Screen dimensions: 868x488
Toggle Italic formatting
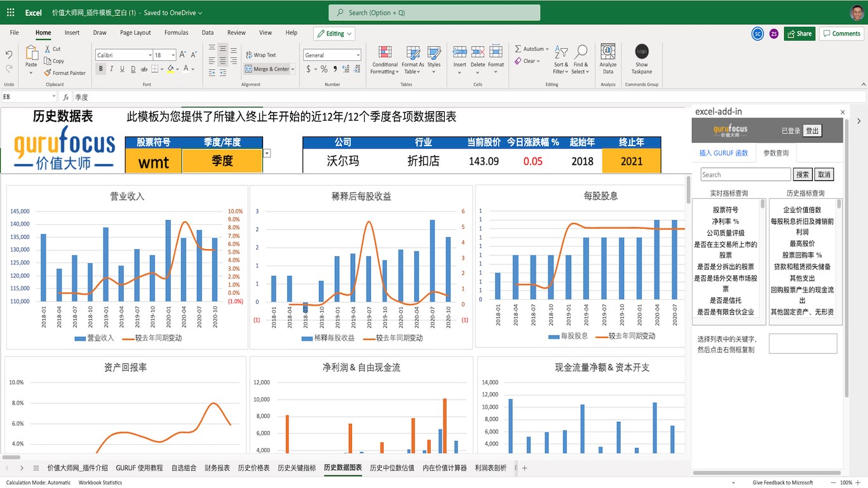click(x=111, y=69)
